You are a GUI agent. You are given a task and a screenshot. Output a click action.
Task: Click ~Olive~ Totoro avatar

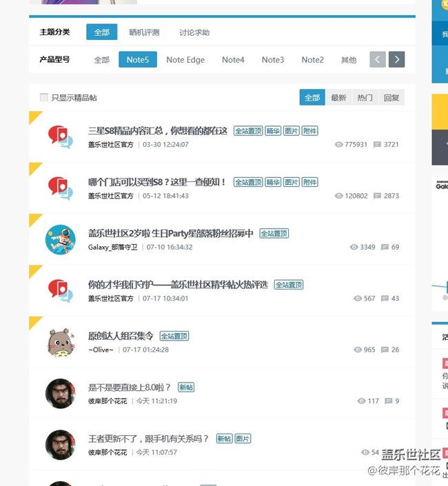[x=61, y=342]
